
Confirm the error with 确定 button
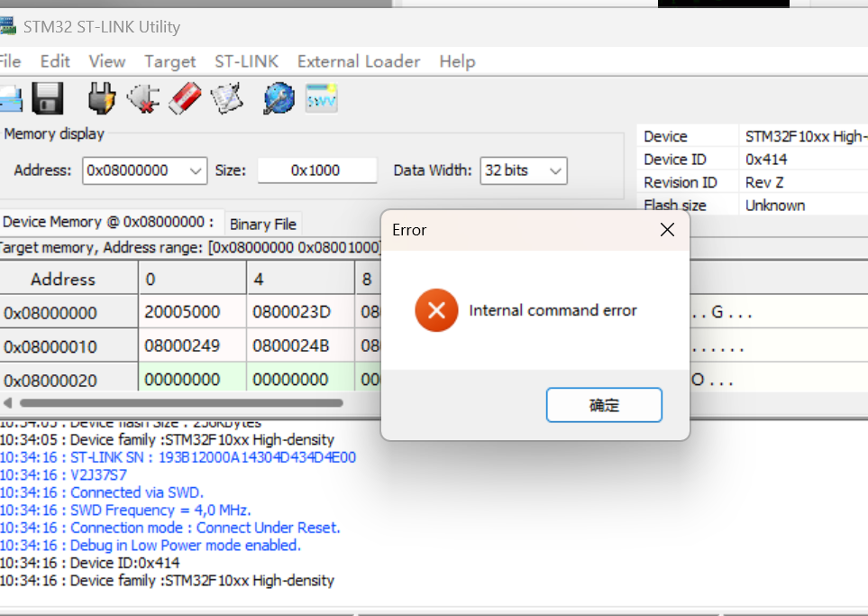pos(603,405)
